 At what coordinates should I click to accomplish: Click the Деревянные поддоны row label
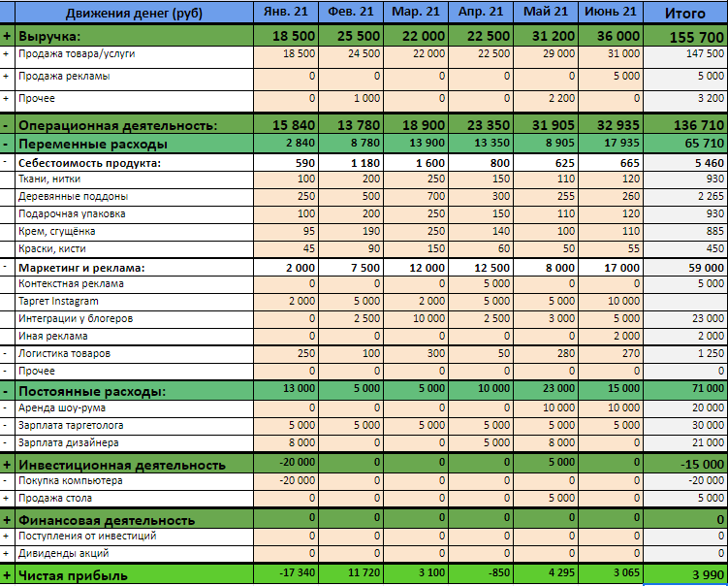click(x=71, y=197)
